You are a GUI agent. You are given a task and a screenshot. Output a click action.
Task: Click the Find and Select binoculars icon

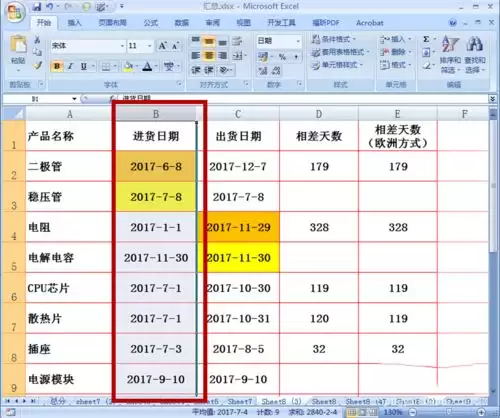(475, 44)
